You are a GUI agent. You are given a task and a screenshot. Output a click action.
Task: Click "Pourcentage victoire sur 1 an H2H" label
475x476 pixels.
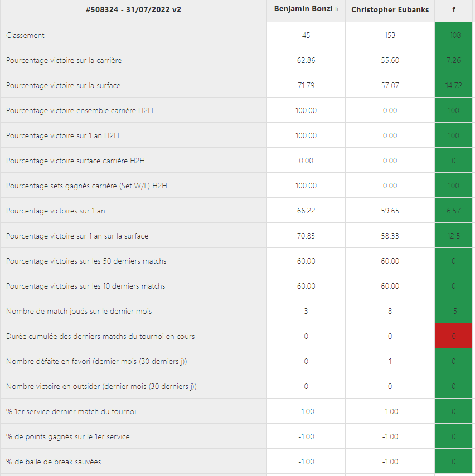[62, 135]
